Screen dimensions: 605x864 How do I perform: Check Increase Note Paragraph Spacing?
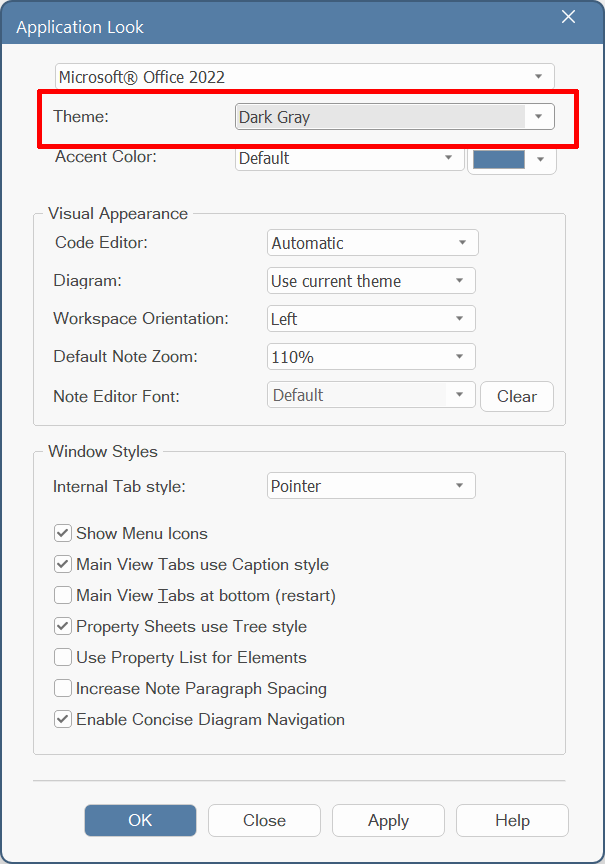63,688
